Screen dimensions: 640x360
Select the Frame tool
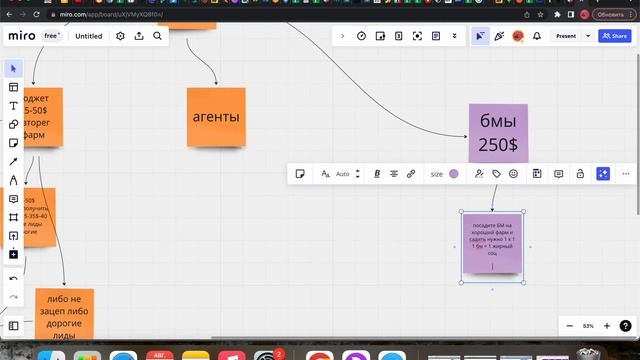coord(13,217)
